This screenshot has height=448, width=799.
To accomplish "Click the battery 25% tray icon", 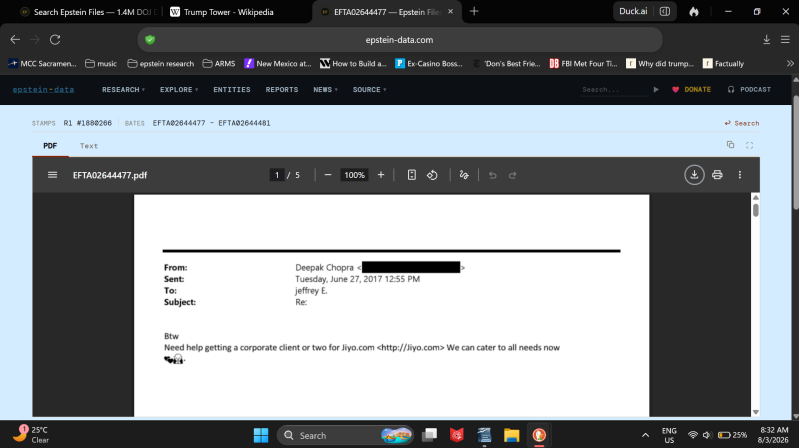I will coord(732,435).
